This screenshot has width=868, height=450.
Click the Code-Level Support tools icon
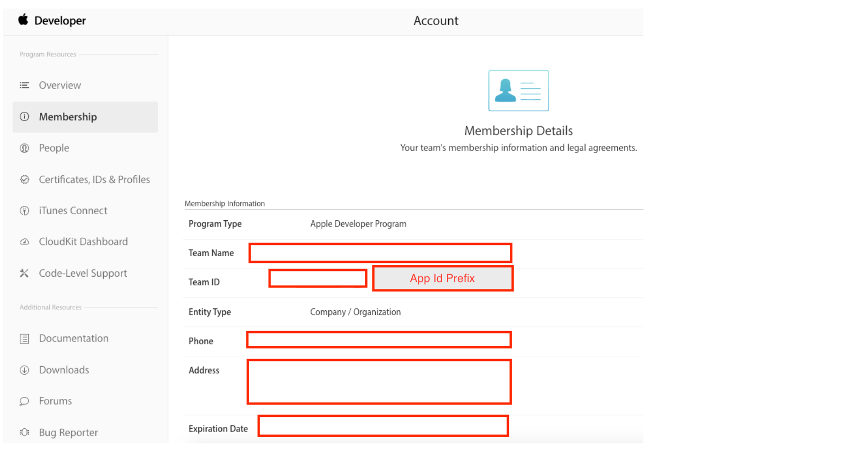click(24, 273)
